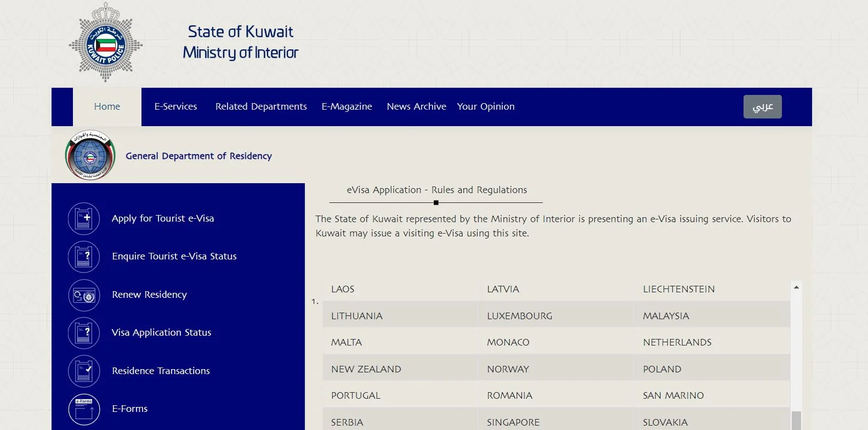Click the country list scrollbar thumb
Image resolution: width=868 pixels, height=430 pixels.
coord(796,421)
